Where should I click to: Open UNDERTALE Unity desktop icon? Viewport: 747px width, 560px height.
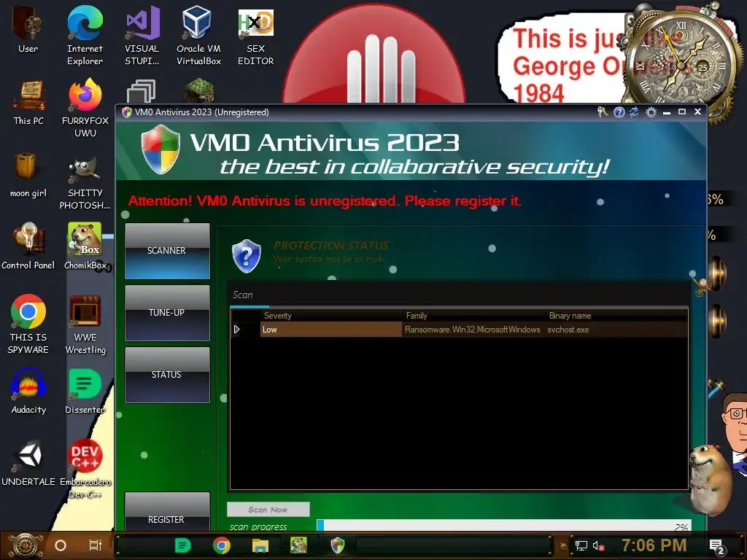[x=28, y=463]
